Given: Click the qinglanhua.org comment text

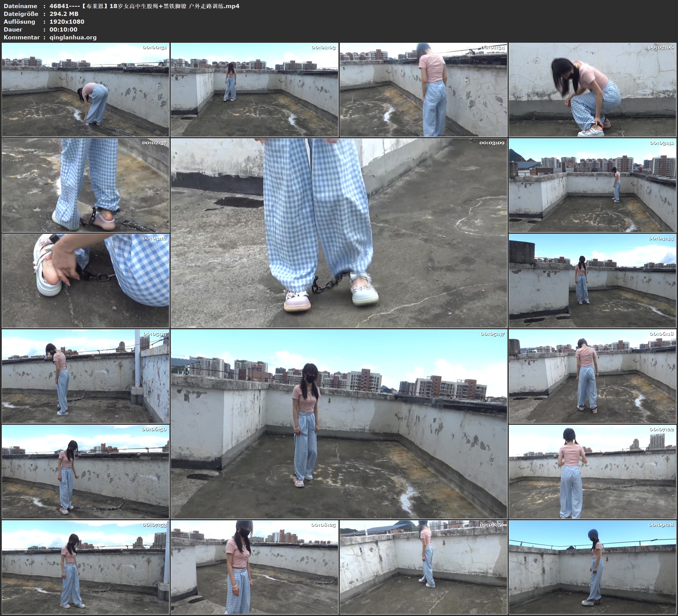Looking at the screenshot, I should coord(73,37).
